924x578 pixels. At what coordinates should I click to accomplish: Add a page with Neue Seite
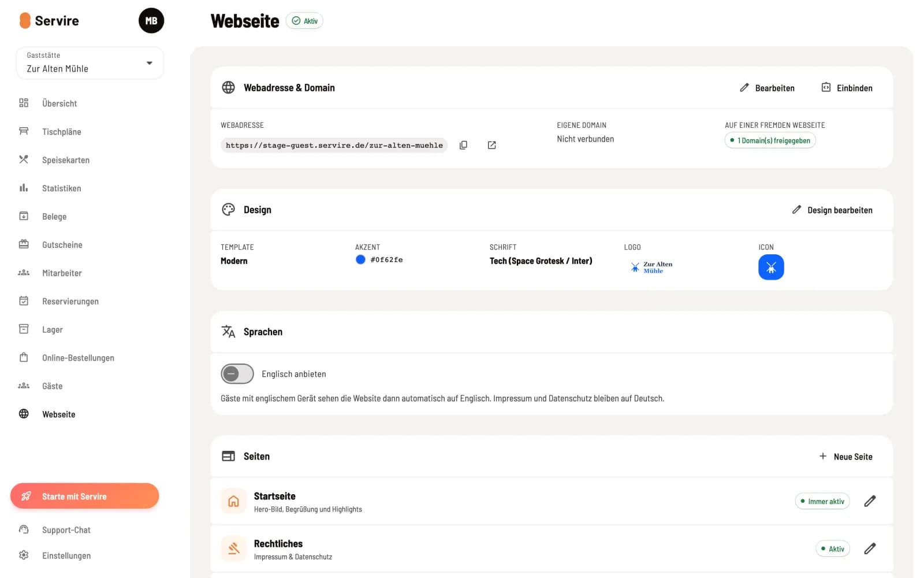(x=845, y=457)
